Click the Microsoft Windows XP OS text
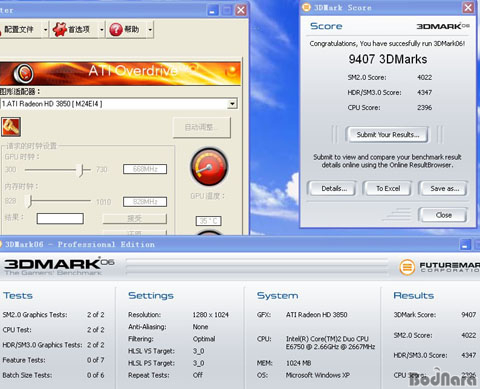Viewport: 480px width, 389px height. (317, 375)
